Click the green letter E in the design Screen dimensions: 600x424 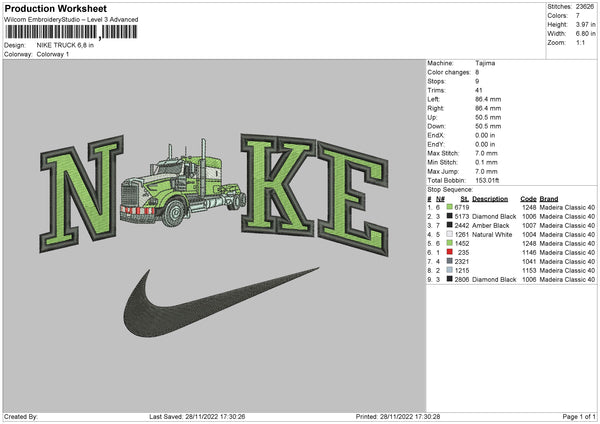[x=353, y=199]
